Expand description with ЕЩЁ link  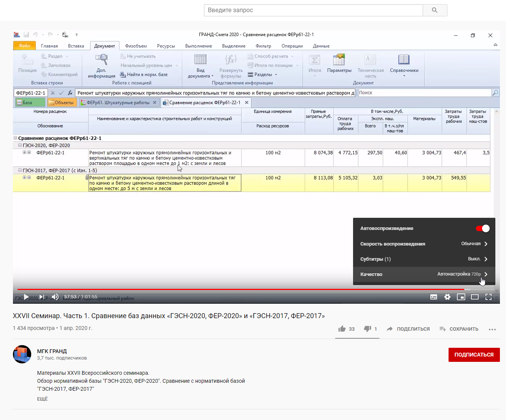pos(42,399)
